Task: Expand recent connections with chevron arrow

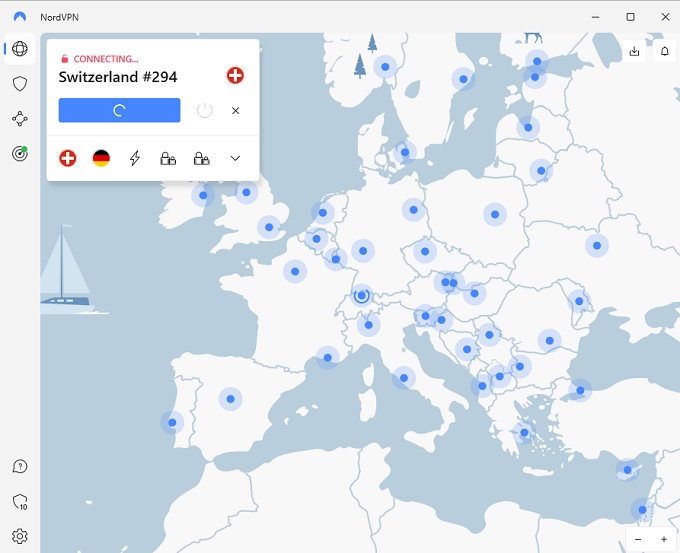Action: (235, 158)
